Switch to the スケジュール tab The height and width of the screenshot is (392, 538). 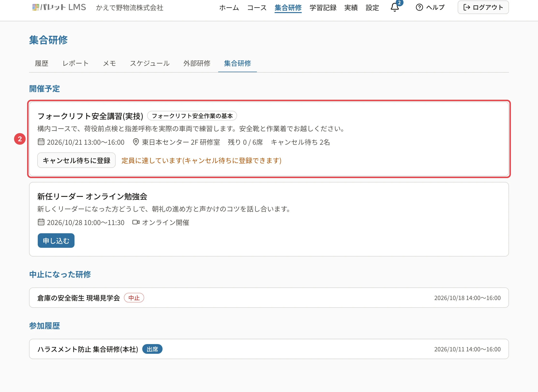click(x=150, y=63)
